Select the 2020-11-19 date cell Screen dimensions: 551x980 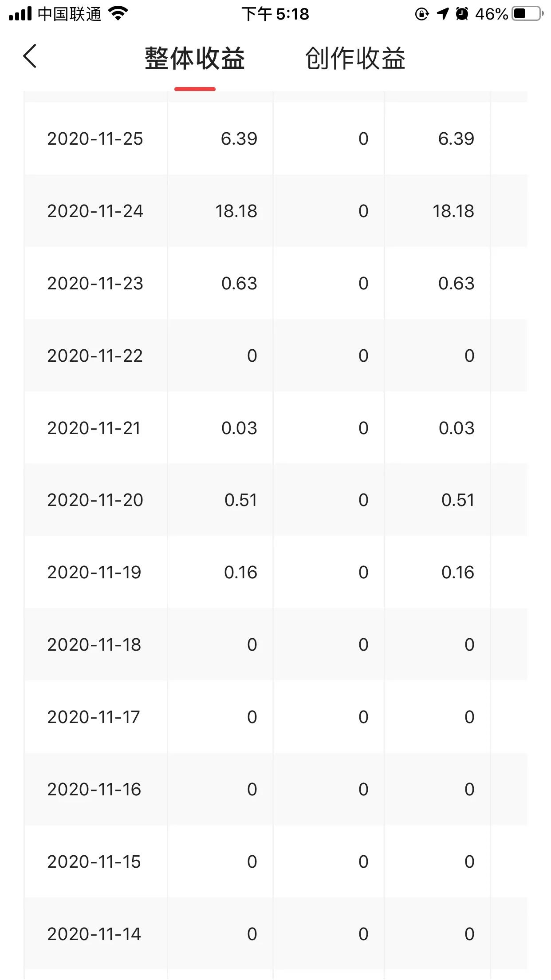(94, 573)
